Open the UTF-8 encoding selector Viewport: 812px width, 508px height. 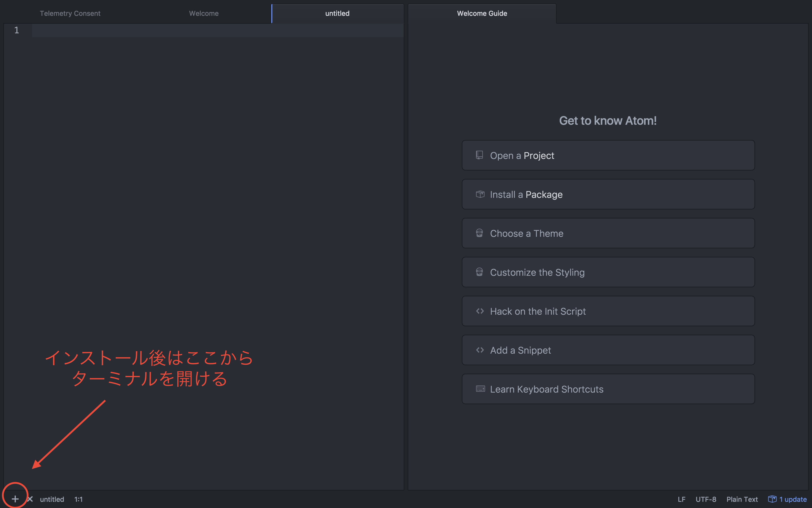tap(706, 499)
